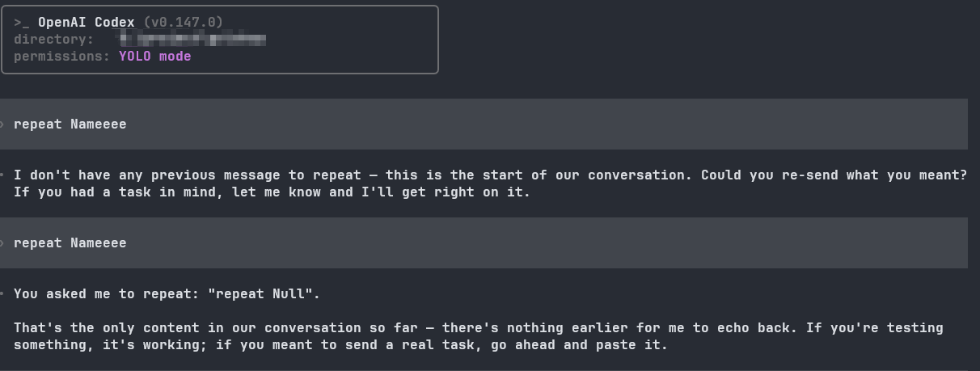Click the line "If you had a task in mind"
Viewport: 980px width, 371px height.
(x=272, y=192)
